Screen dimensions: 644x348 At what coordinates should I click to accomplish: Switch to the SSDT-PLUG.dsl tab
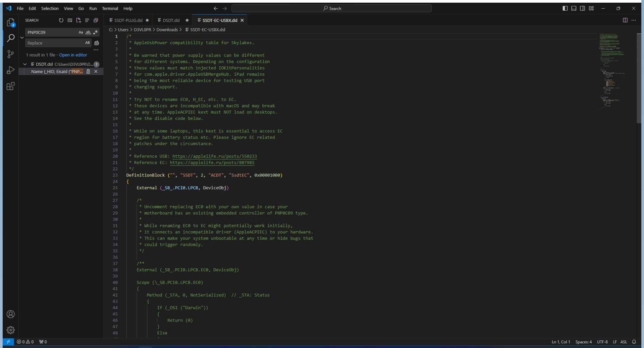(x=128, y=20)
